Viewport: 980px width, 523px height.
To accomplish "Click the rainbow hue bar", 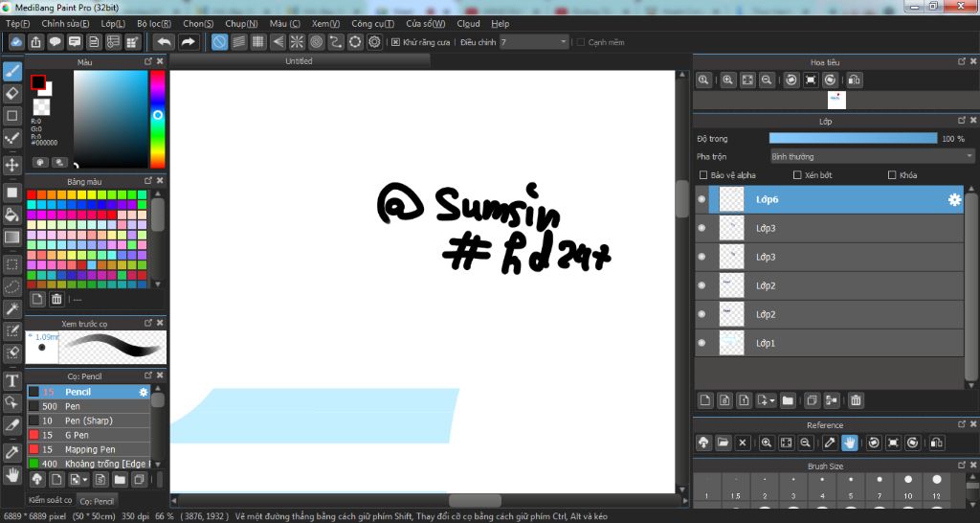I will pos(158,119).
